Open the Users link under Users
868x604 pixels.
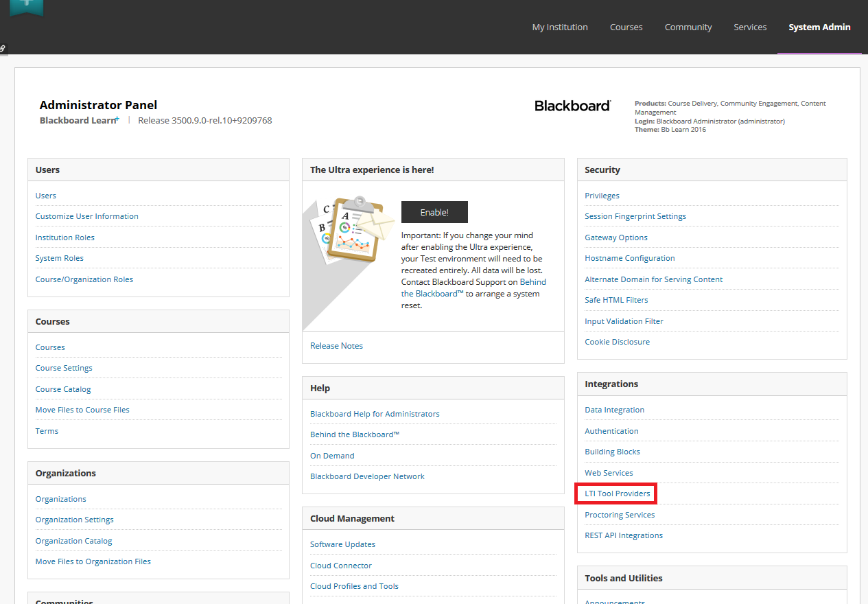click(46, 196)
